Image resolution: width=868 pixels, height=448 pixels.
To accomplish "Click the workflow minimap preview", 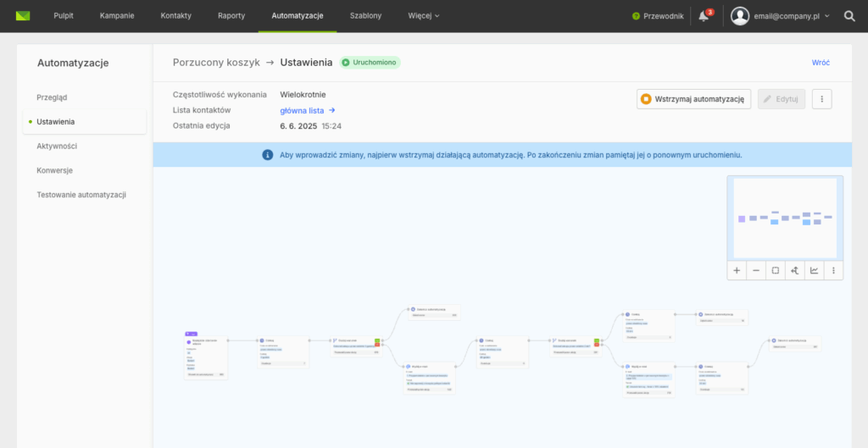I will click(x=784, y=217).
